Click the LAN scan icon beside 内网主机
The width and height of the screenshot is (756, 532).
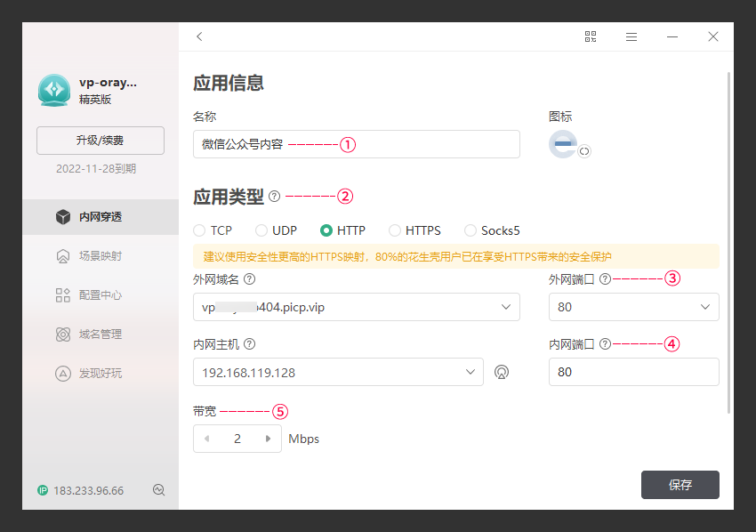pyautogui.click(x=502, y=372)
